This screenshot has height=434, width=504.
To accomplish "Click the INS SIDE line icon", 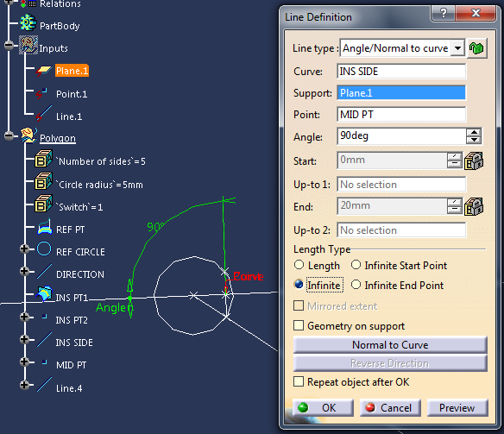I will coord(44,340).
